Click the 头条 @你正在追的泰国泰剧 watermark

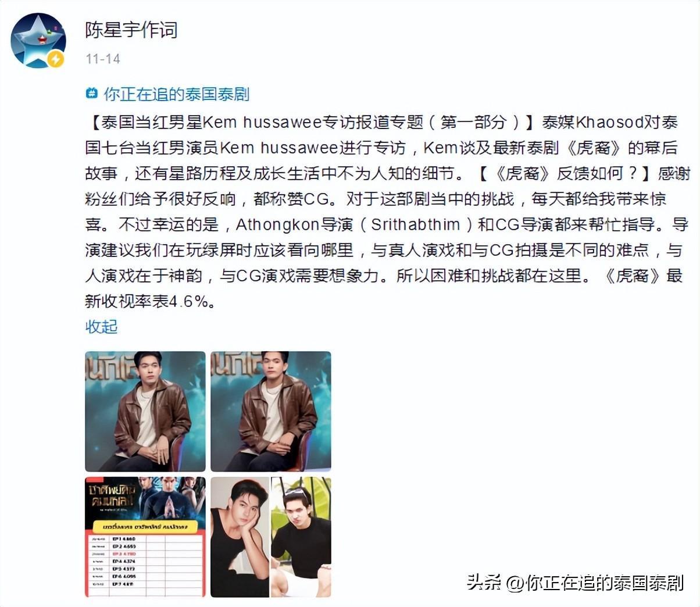[576, 583]
